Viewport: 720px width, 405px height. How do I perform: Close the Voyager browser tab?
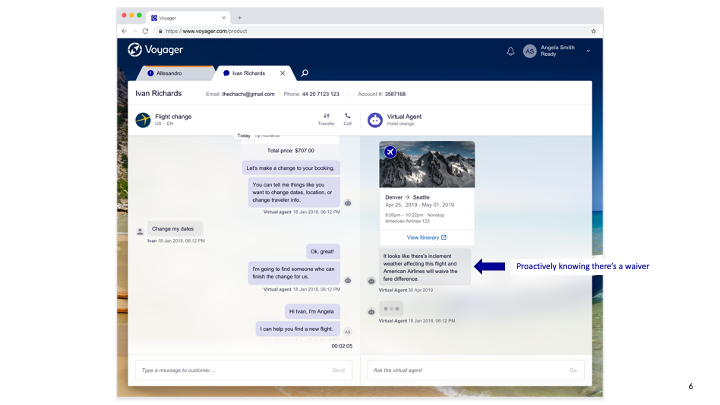click(x=224, y=18)
